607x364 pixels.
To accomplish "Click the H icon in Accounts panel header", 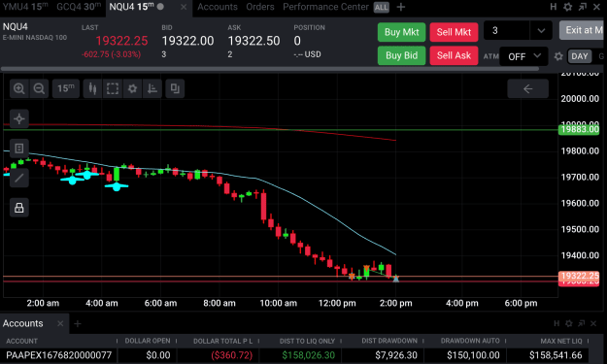I will point(556,323).
